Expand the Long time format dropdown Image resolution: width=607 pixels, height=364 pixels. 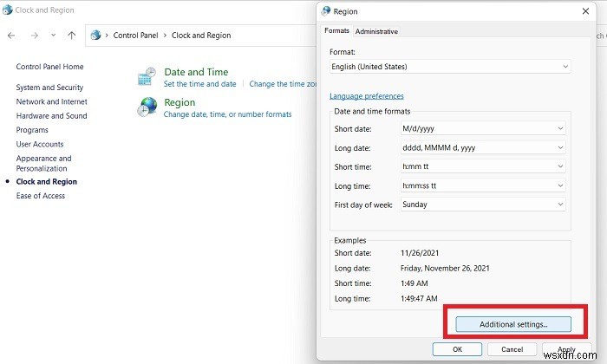click(x=483, y=185)
